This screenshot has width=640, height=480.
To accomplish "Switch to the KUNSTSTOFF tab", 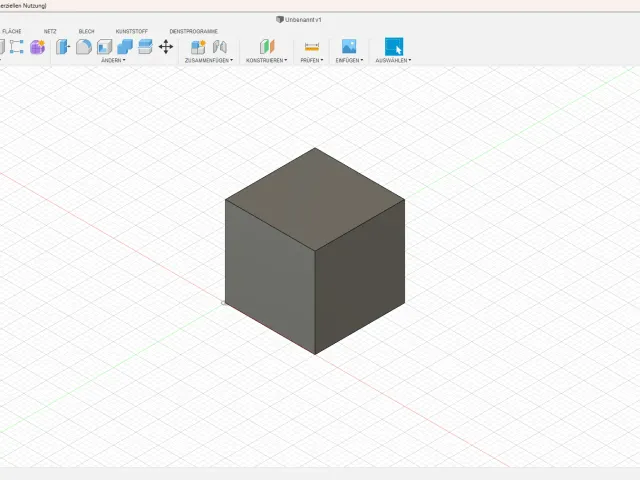I will click(x=132, y=31).
